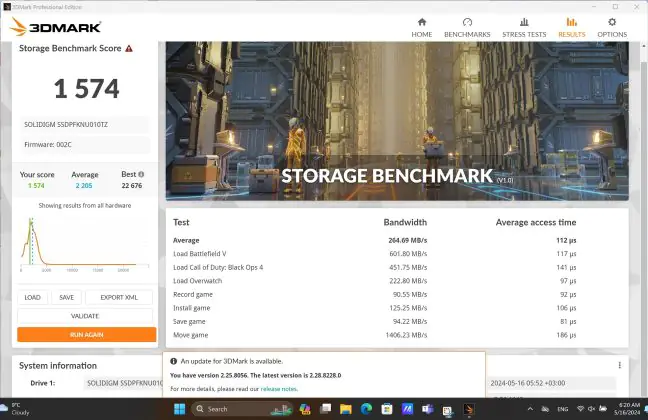Launch Microsoft Edge from taskbar
648x420 pixels.
point(366,409)
